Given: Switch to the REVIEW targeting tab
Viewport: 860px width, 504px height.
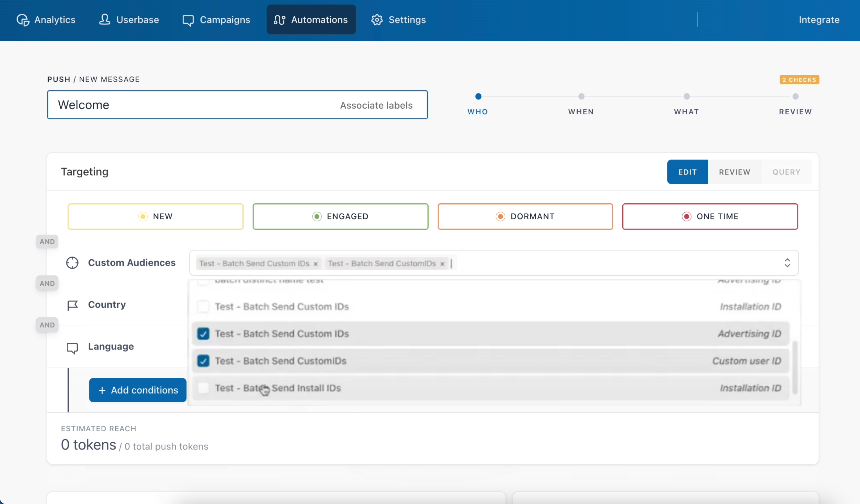Looking at the screenshot, I should [x=734, y=172].
